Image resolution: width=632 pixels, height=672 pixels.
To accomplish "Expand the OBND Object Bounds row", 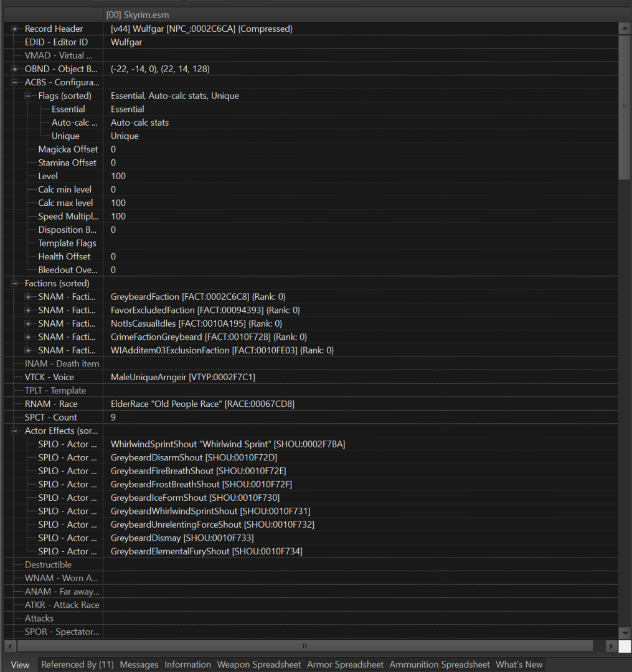I will 14,69.
